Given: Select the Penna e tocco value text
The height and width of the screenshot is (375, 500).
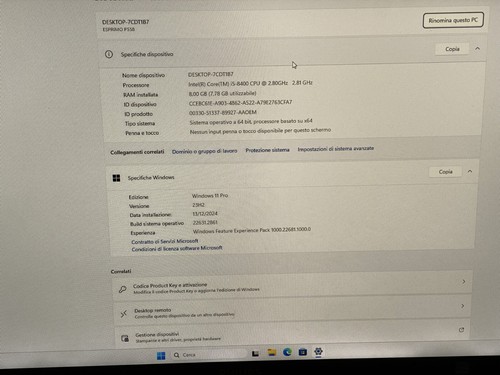Looking at the screenshot, I should [260, 131].
